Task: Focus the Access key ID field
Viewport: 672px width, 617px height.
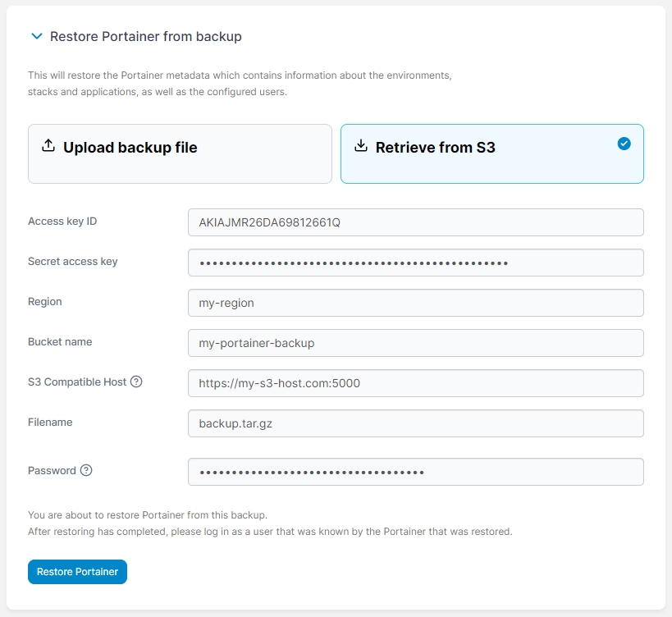Action: click(x=415, y=222)
